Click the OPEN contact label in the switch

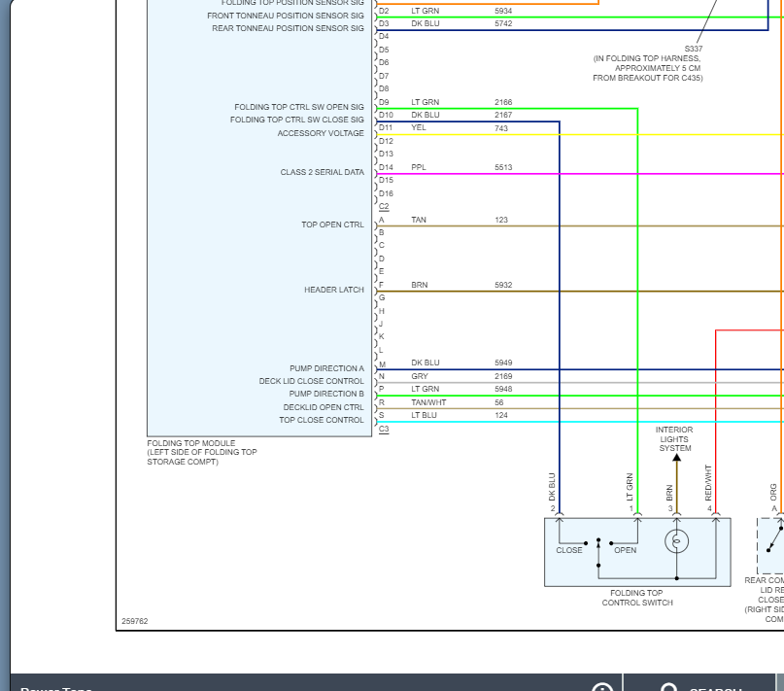(x=625, y=550)
